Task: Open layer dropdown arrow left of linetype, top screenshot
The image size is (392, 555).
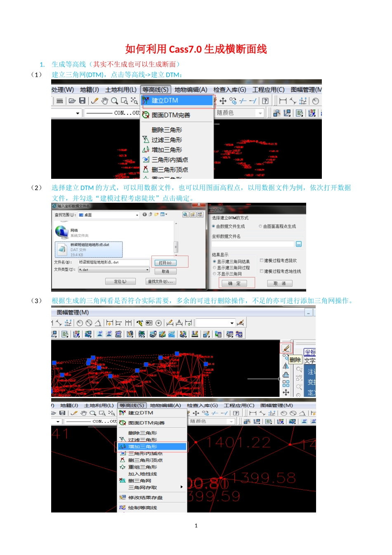Action: pyautogui.click(x=78, y=113)
